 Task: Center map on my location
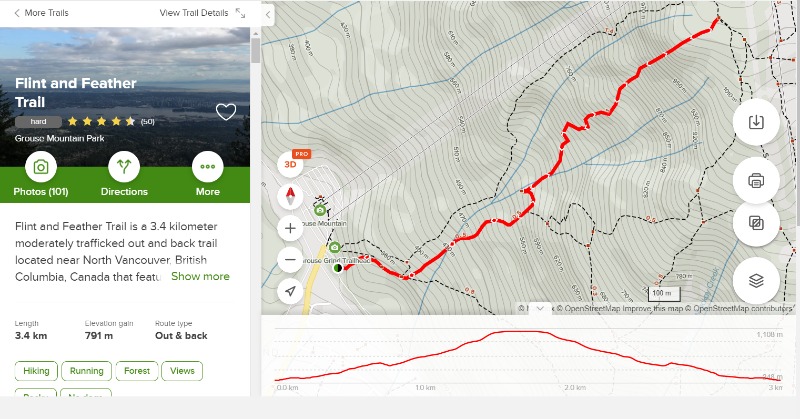pyautogui.click(x=290, y=291)
